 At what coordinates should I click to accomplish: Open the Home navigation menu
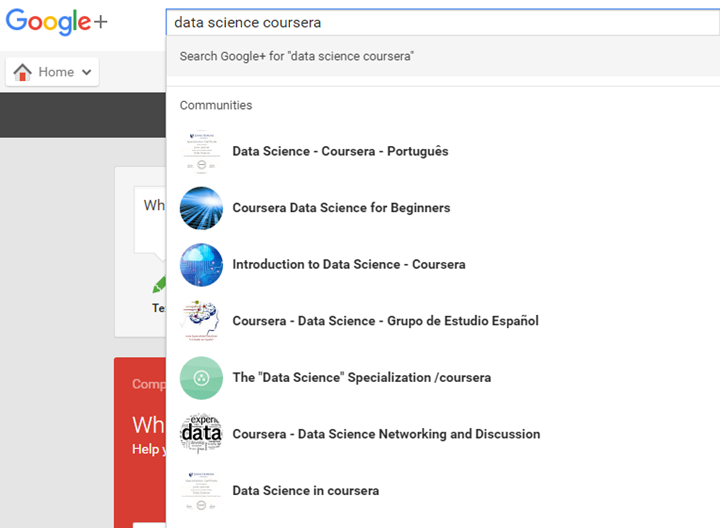pyautogui.click(x=52, y=72)
